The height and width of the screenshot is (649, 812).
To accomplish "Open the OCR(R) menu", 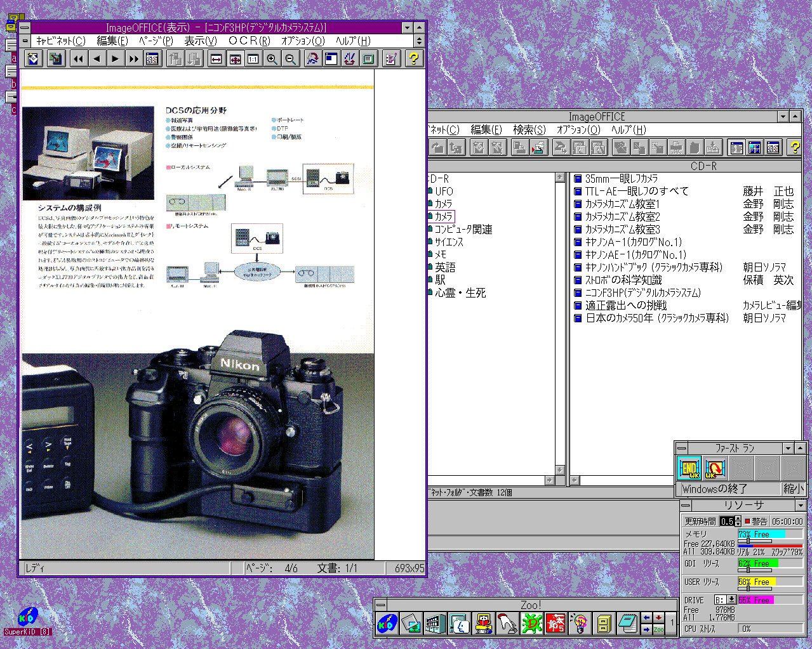I will pyautogui.click(x=249, y=41).
